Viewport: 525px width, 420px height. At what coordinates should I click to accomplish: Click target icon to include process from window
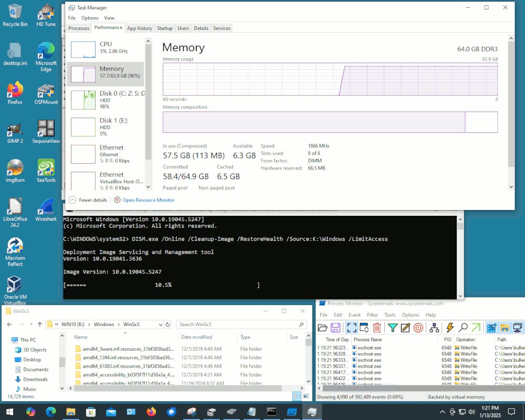(x=418, y=328)
